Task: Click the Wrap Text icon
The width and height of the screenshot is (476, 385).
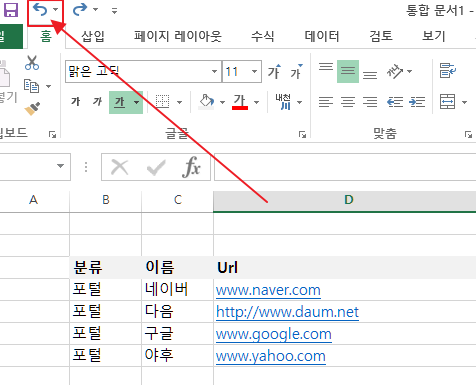Action: (448, 71)
